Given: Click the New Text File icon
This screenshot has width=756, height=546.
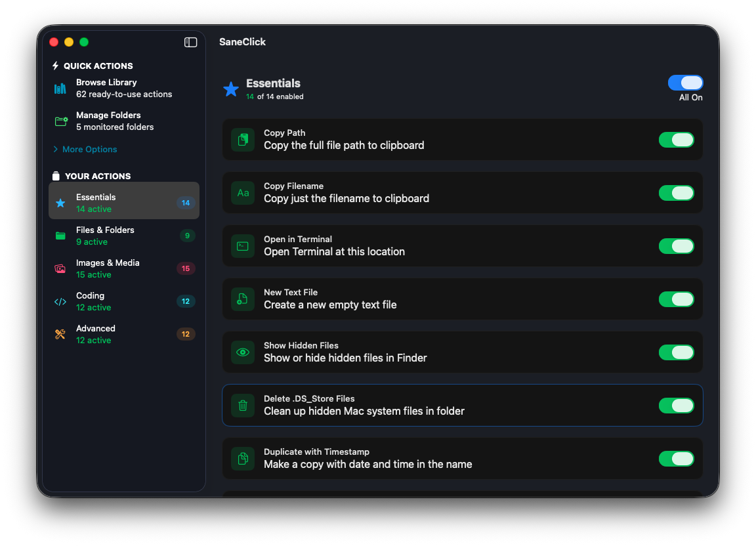Looking at the screenshot, I should coord(243,299).
